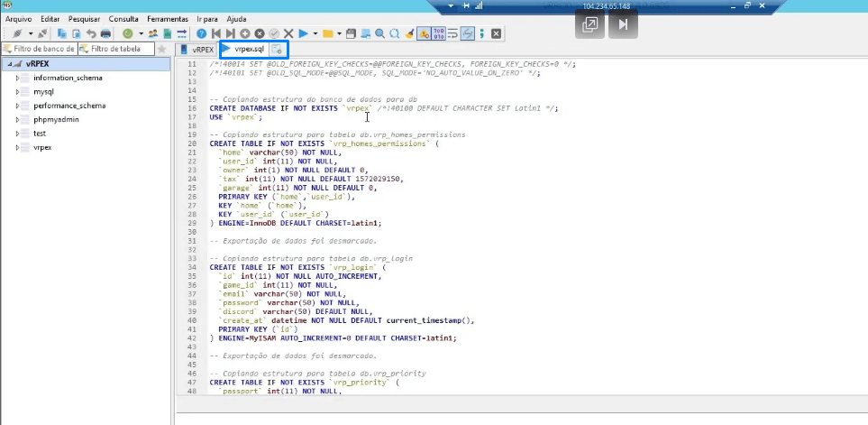Open the Editar menu

50,19
